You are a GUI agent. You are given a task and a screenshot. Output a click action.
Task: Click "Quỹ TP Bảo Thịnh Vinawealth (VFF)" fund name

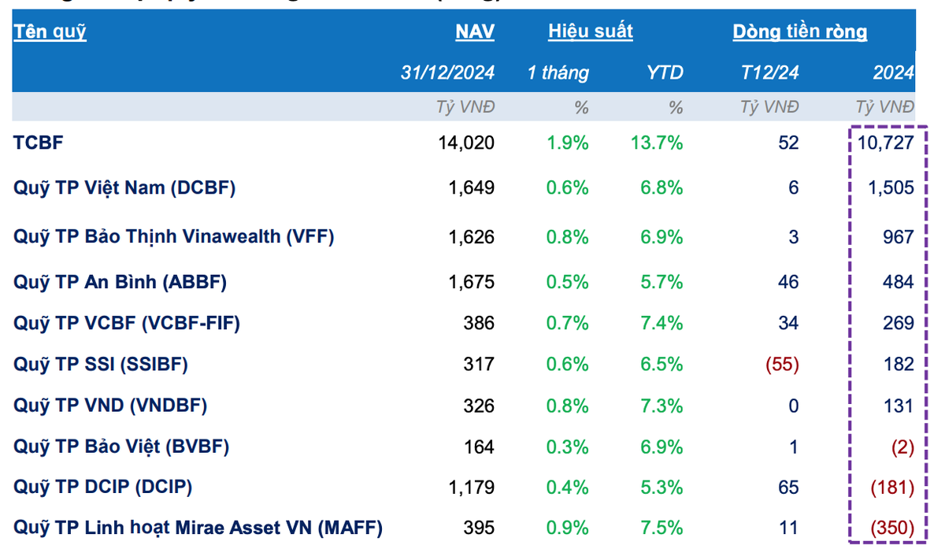point(173,237)
